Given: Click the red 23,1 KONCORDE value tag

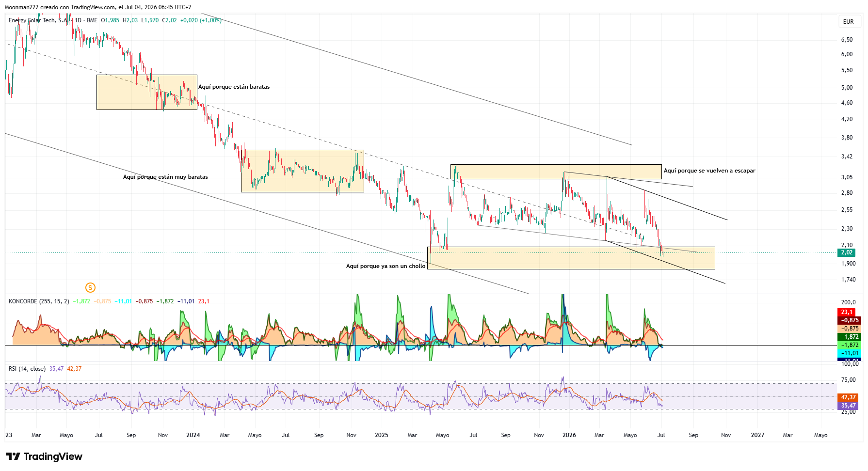Looking at the screenshot, I should coord(847,312).
